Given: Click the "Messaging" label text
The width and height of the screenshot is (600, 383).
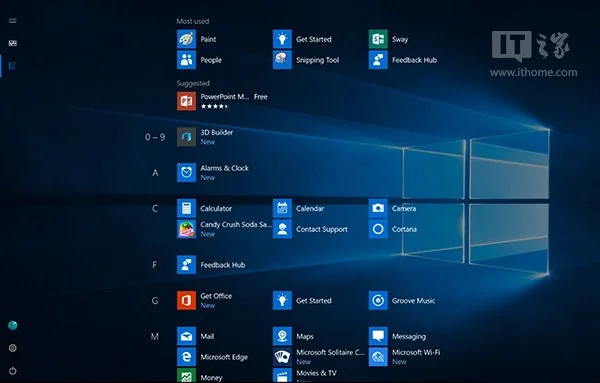Looking at the screenshot, I should (x=409, y=337).
